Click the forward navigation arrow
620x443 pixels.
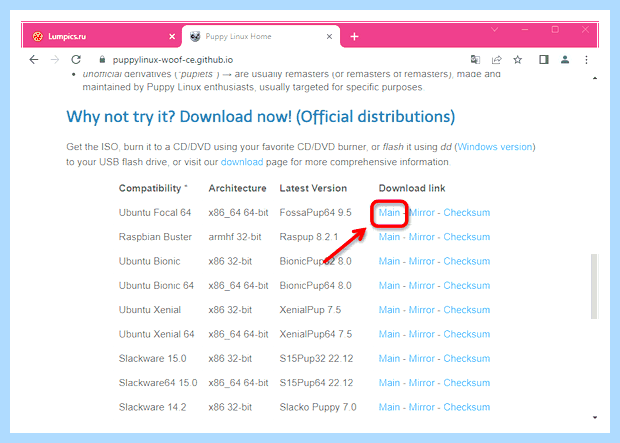point(55,60)
